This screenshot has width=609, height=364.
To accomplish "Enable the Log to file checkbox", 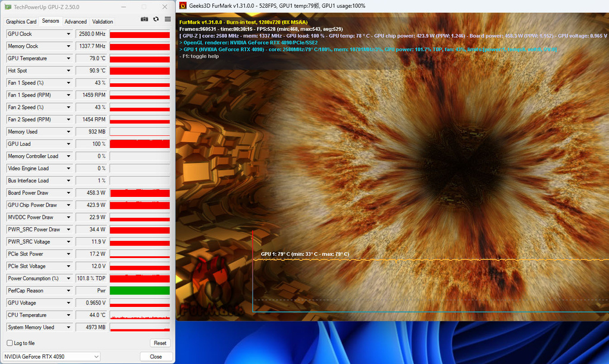I will point(10,343).
